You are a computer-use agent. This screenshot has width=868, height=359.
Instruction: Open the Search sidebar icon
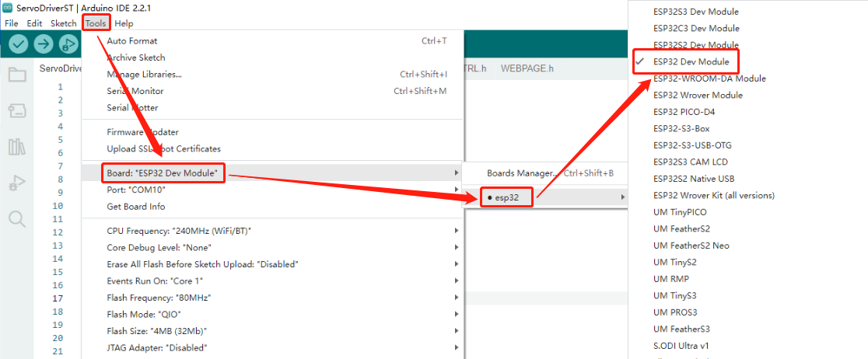click(17, 219)
